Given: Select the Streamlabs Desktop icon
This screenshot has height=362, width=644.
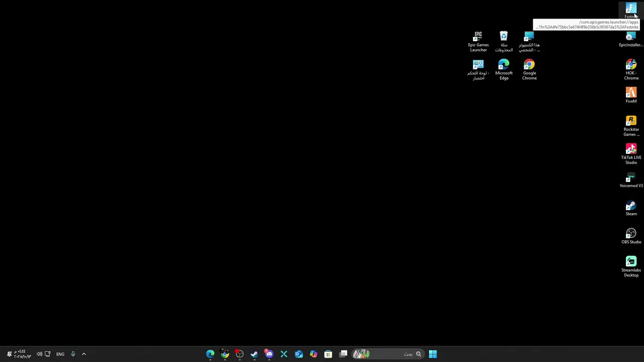Looking at the screenshot, I should (x=631, y=267).
